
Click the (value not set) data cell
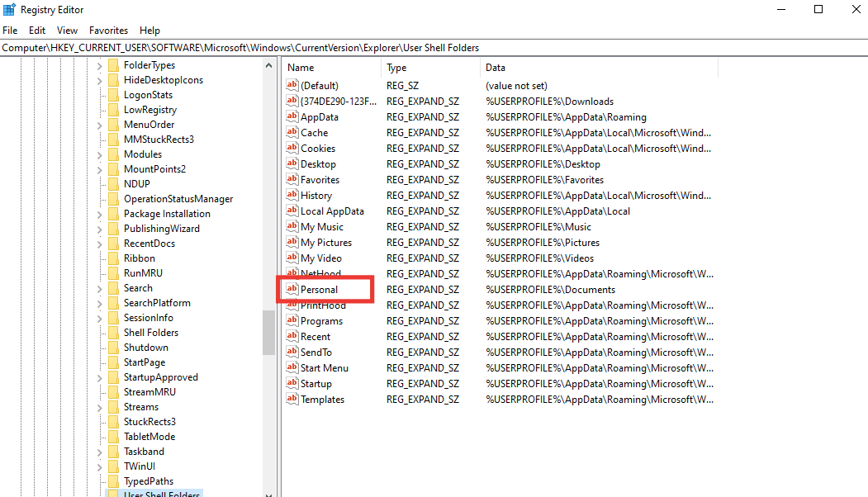[516, 85]
